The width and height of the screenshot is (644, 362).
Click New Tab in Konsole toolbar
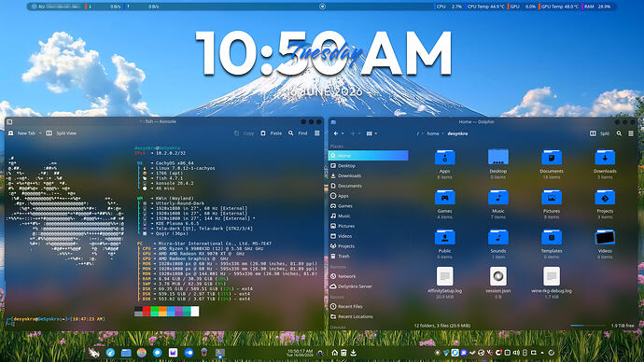(22, 133)
